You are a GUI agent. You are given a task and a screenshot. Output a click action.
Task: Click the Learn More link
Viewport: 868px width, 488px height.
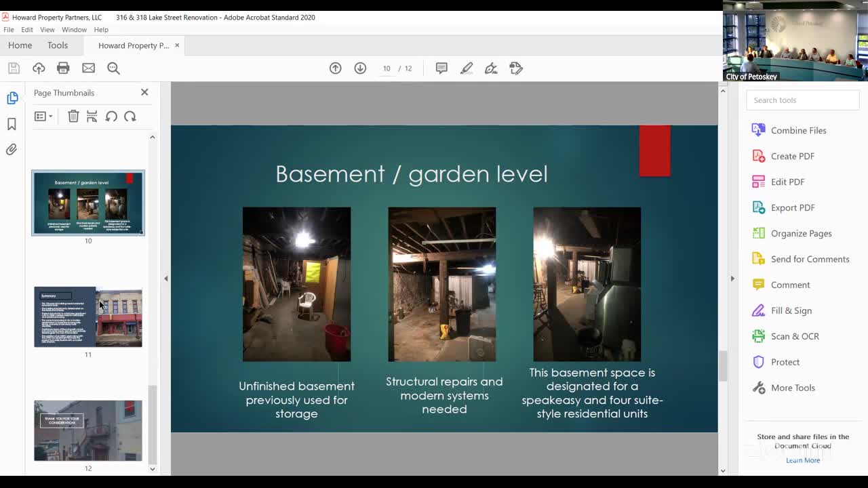click(x=803, y=460)
